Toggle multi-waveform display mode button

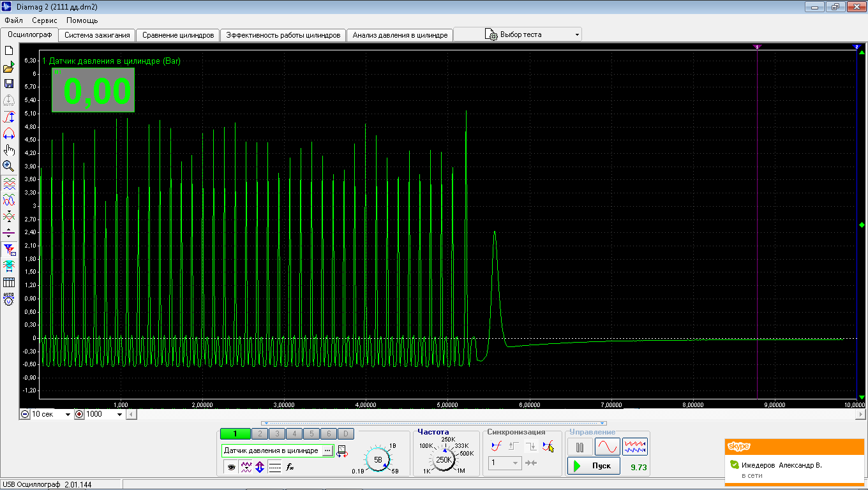pos(635,447)
